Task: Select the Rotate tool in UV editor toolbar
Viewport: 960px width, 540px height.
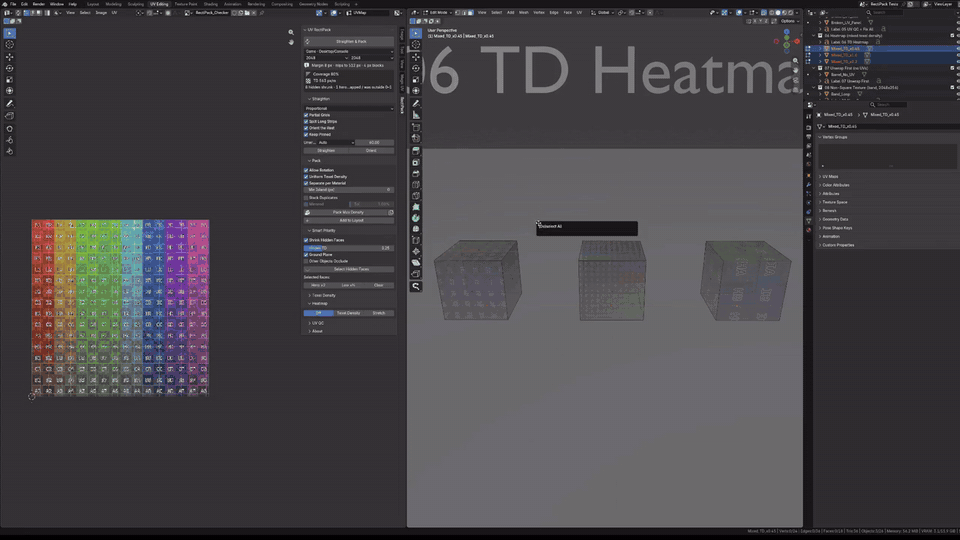Action: 9,68
